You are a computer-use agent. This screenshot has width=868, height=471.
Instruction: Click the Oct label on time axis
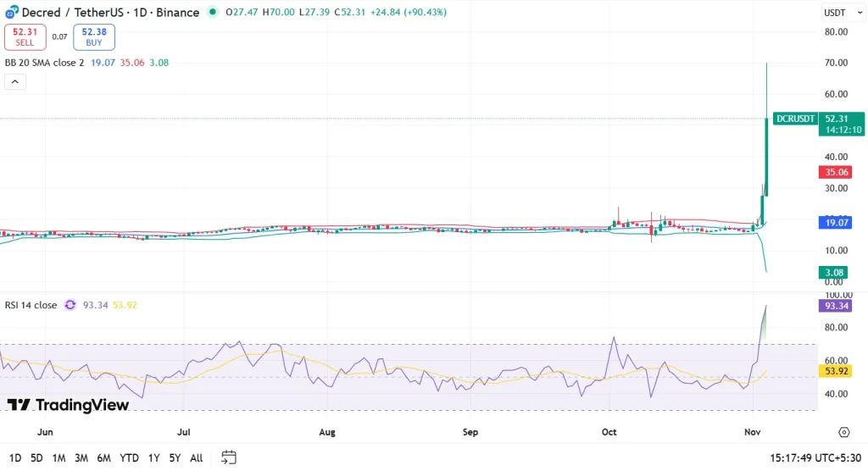point(609,432)
